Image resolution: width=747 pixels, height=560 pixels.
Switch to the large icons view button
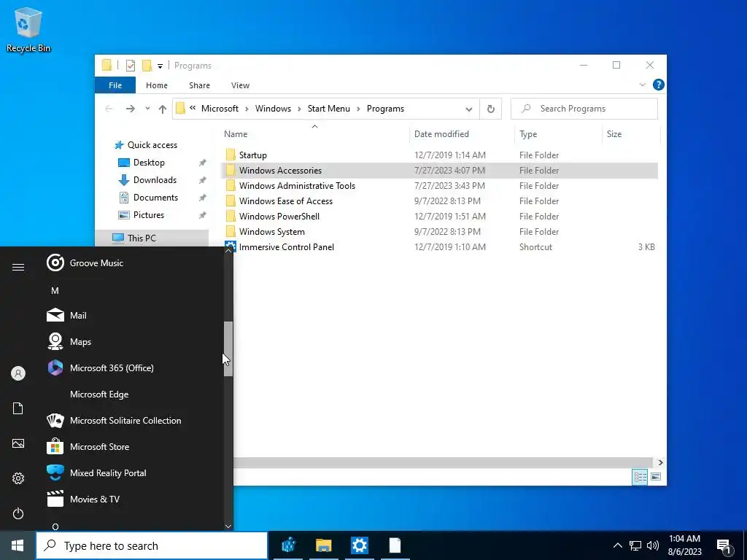656,477
